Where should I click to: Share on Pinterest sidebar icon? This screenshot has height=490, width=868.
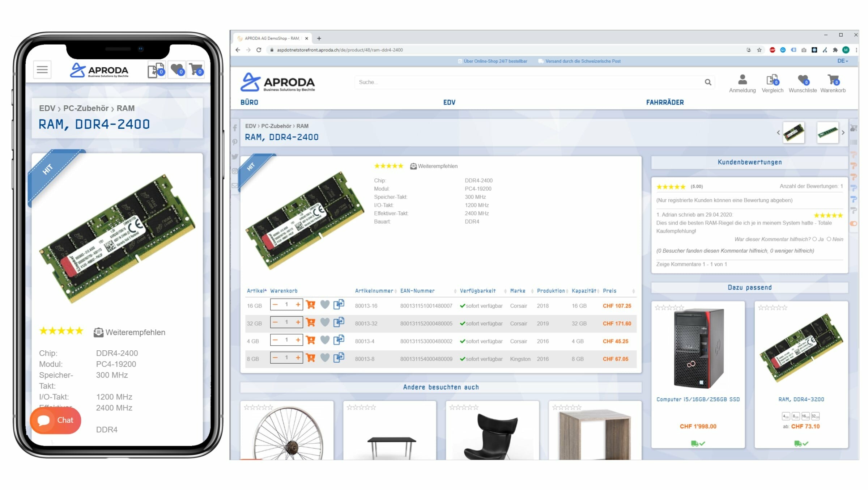point(235,142)
